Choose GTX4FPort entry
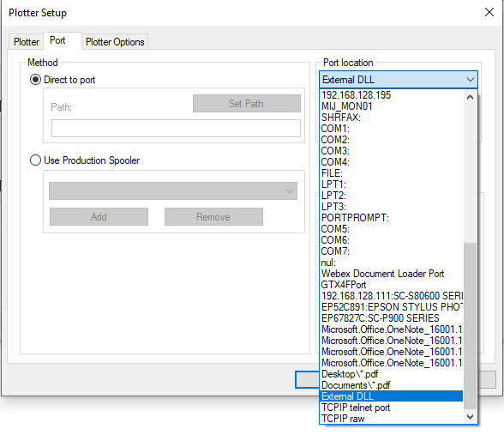The width and height of the screenshot is (504, 435). coord(391,285)
